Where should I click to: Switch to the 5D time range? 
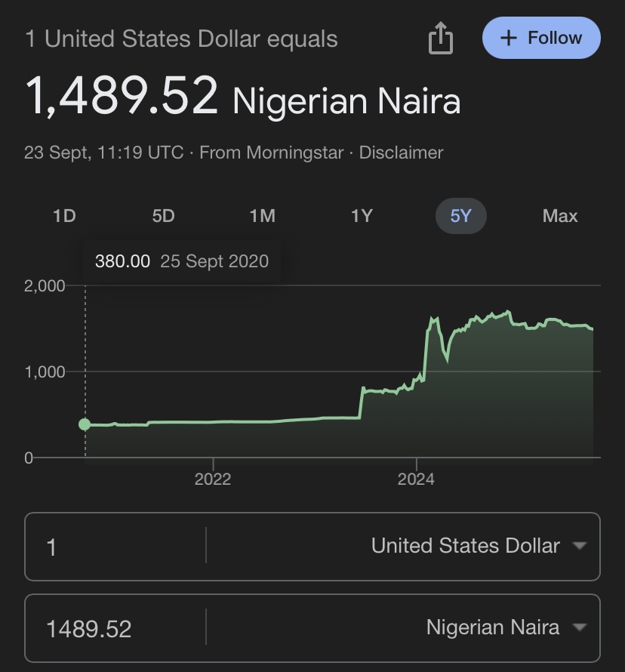[163, 216]
